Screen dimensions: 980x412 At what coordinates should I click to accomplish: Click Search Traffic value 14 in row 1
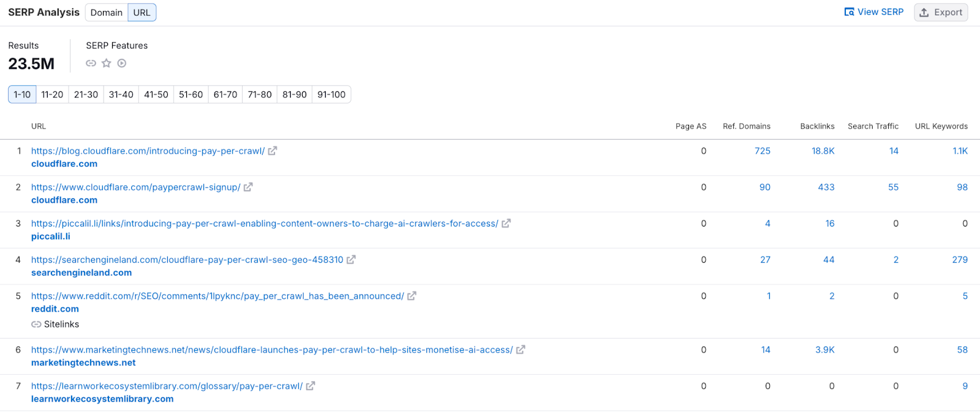pyautogui.click(x=894, y=151)
